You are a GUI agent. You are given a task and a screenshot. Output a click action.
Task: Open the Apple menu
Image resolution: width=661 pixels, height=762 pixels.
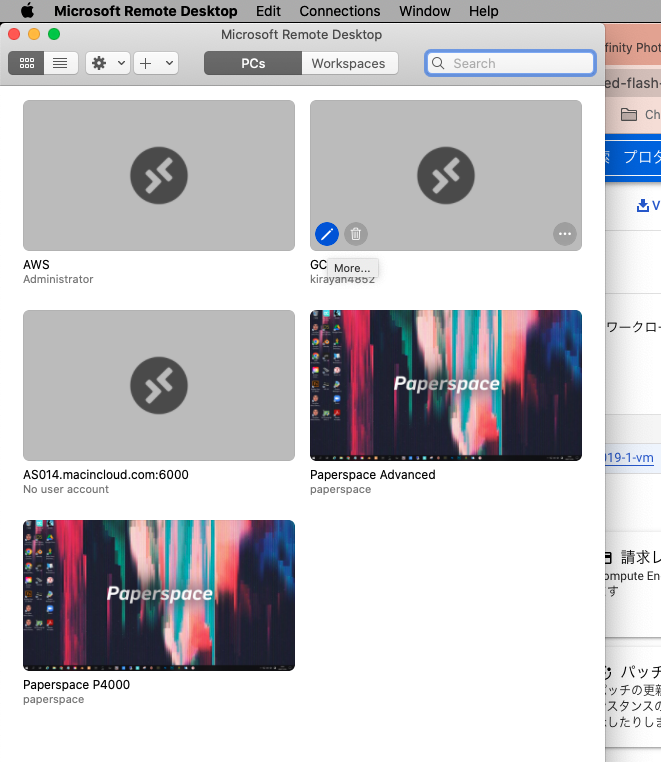tap(28, 11)
